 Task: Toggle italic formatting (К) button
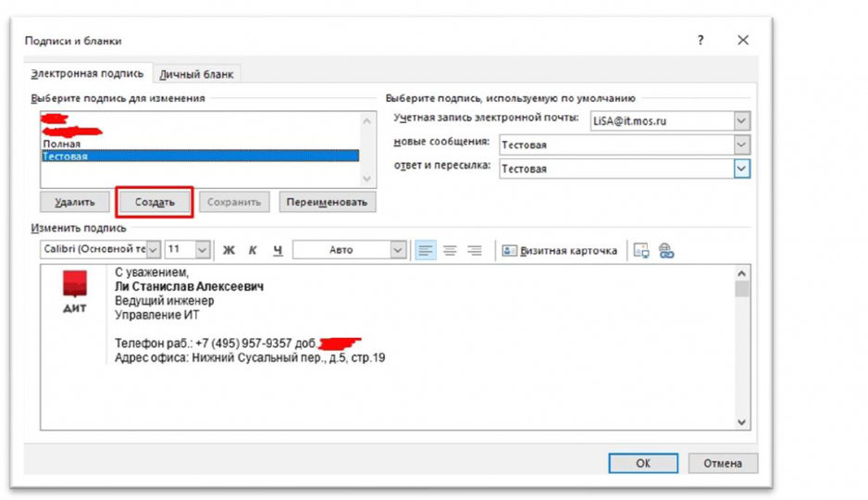point(253,250)
